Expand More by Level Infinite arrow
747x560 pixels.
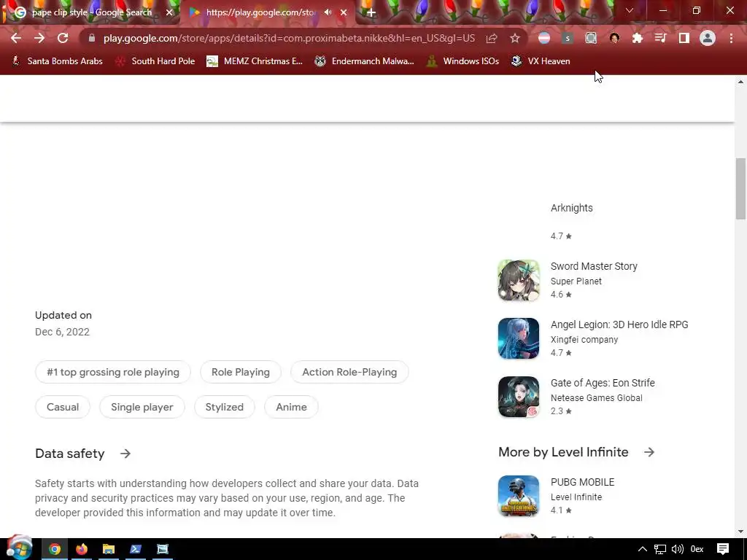click(x=649, y=452)
